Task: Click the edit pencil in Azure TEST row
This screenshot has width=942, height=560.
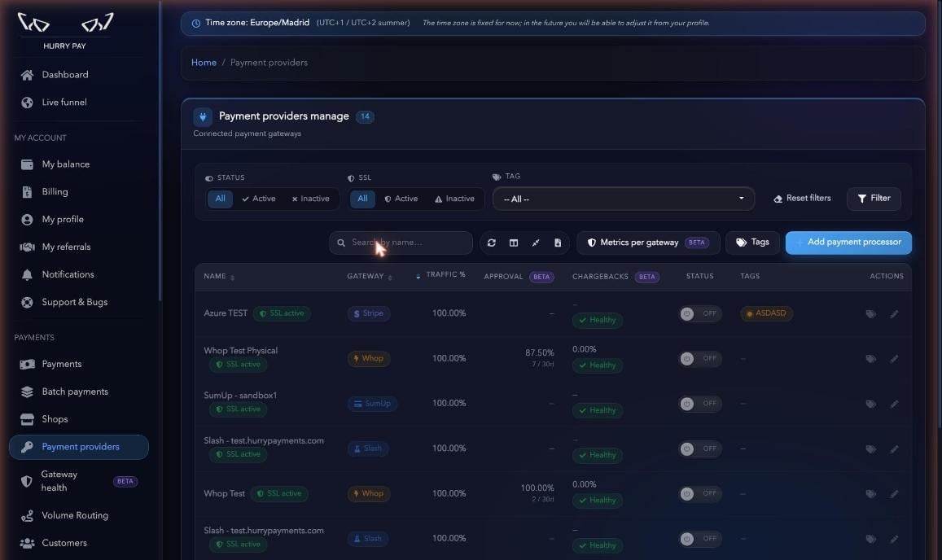Action: [x=895, y=313]
